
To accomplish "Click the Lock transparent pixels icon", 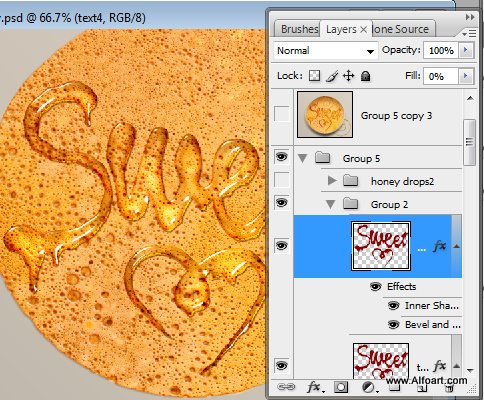I will tap(314, 76).
